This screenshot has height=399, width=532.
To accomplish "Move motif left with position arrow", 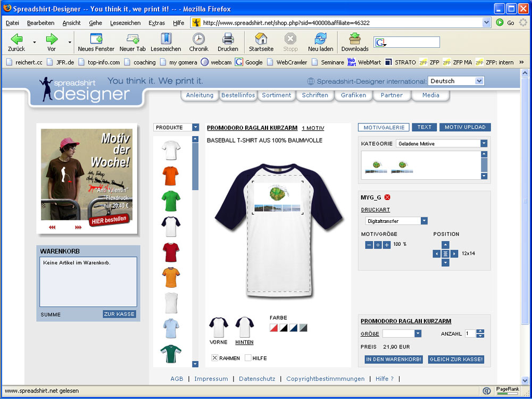I will [437, 253].
